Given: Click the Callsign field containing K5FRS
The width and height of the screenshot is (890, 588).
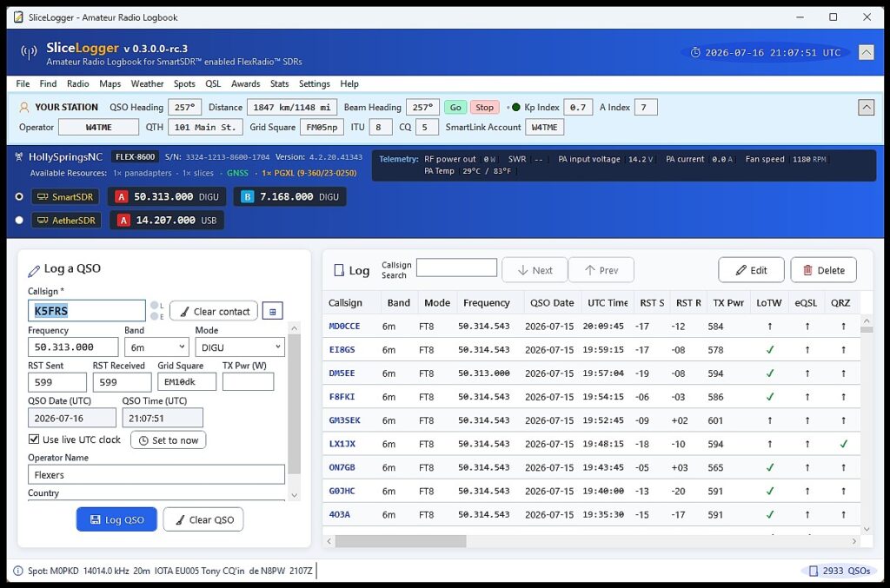Looking at the screenshot, I should pos(87,311).
